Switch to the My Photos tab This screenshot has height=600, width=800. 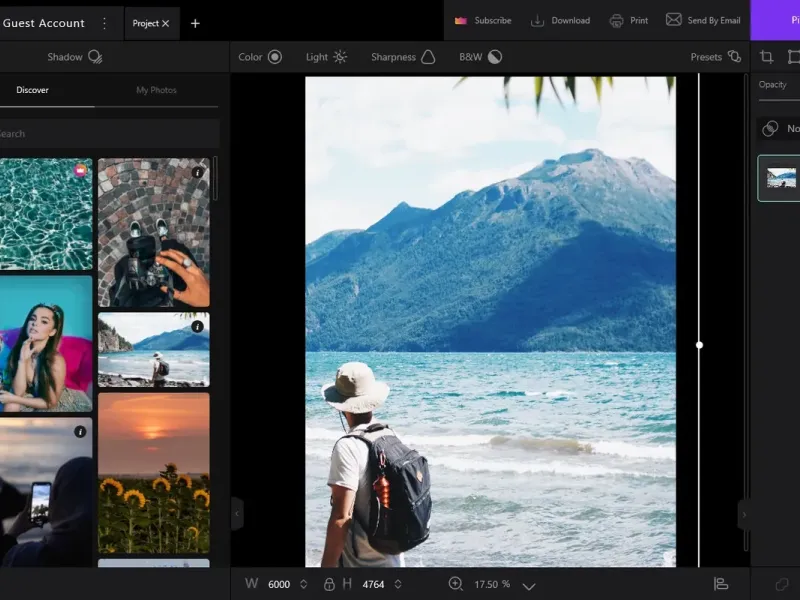pyautogui.click(x=156, y=90)
